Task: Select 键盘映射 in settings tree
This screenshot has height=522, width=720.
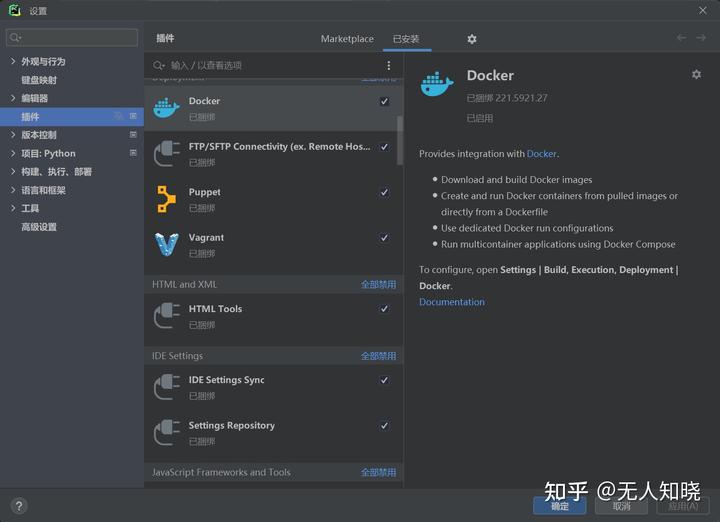Action: click(x=39, y=80)
